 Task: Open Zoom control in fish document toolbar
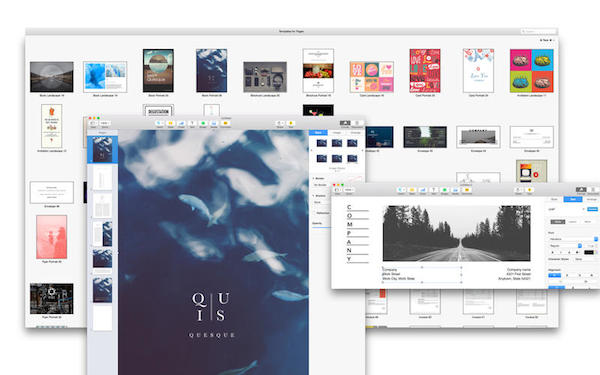(x=105, y=123)
